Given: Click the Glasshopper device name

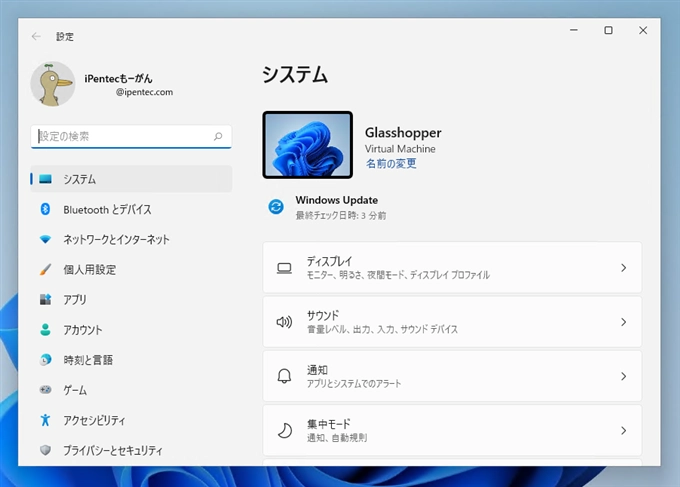Looking at the screenshot, I should pyautogui.click(x=403, y=132).
